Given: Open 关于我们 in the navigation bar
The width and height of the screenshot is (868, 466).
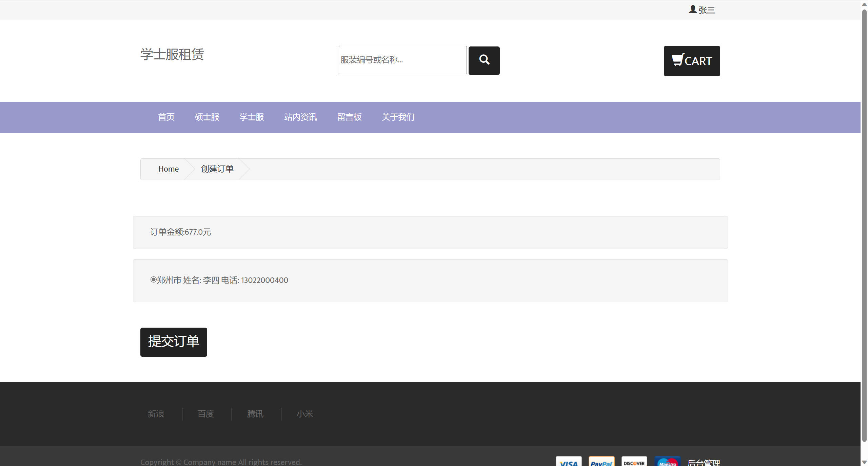Looking at the screenshot, I should point(398,117).
